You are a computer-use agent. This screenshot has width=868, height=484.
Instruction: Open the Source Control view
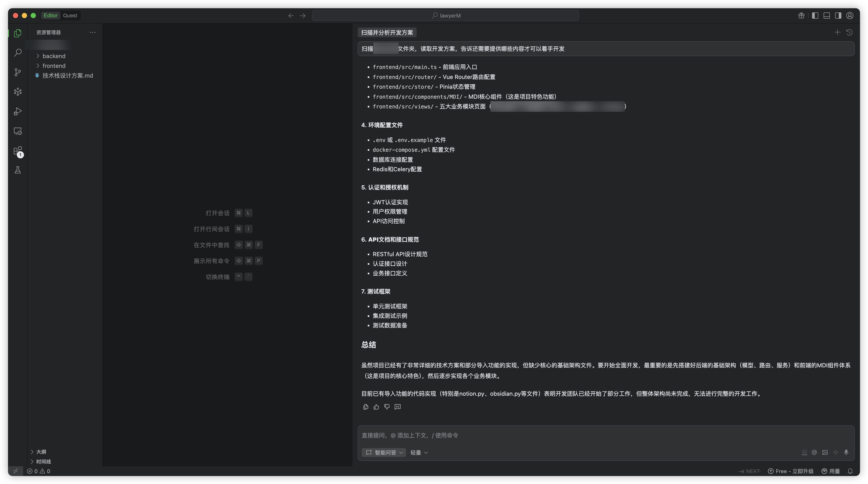click(x=18, y=72)
